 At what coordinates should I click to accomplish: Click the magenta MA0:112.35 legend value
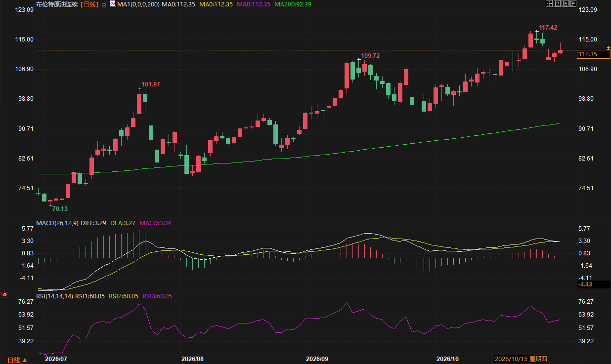pyautogui.click(x=253, y=4)
